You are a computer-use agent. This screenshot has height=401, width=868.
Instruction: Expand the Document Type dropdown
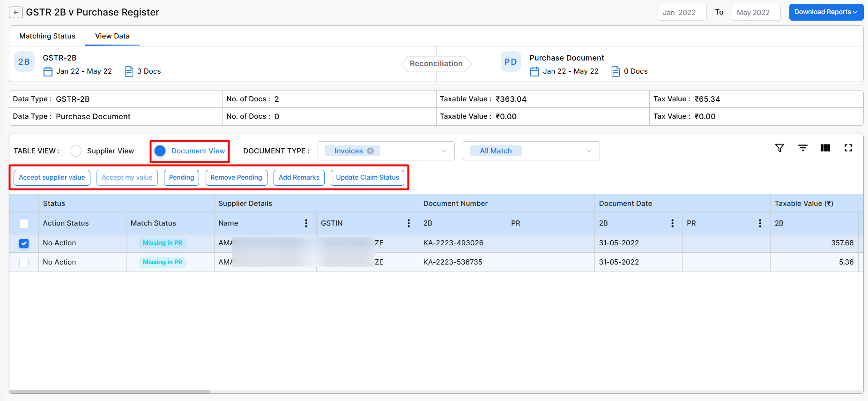click(x=386, y=151)
